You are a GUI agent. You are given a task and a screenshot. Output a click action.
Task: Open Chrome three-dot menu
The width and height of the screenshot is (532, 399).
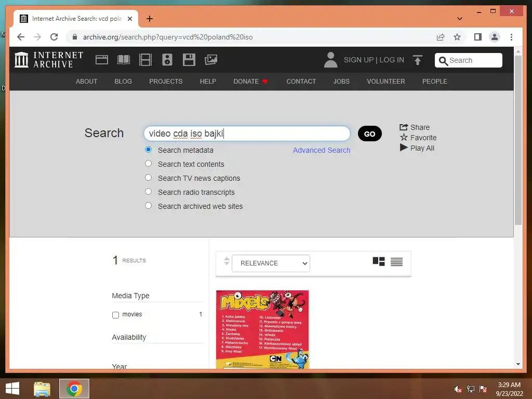coord(511,37)
